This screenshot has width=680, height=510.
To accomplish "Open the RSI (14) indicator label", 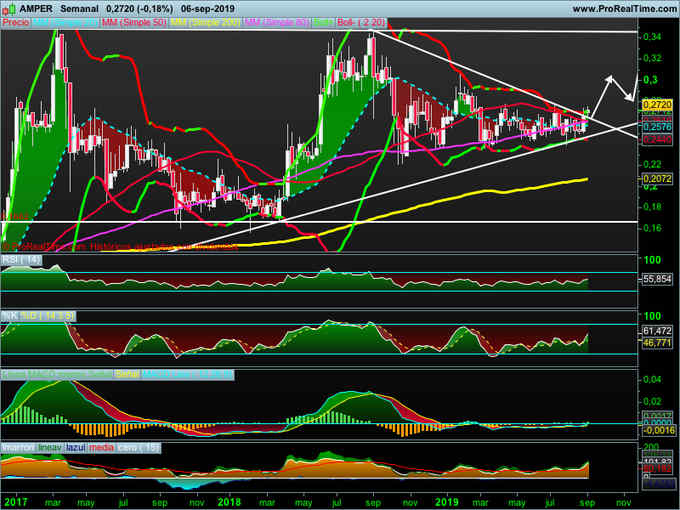I will click(x=22, y=260).
